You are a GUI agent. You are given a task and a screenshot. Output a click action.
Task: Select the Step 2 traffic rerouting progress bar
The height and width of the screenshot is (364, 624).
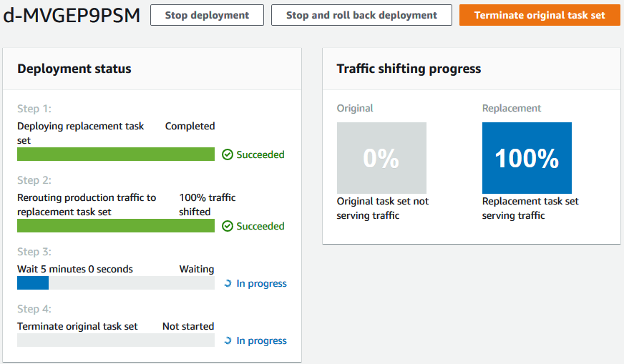[116, 226]
